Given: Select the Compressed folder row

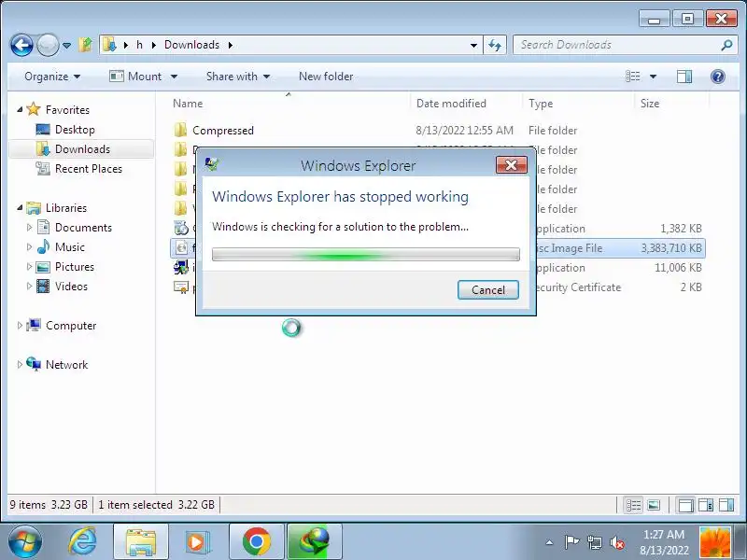Looking at the screenshot, I should (x=438, y=130).
